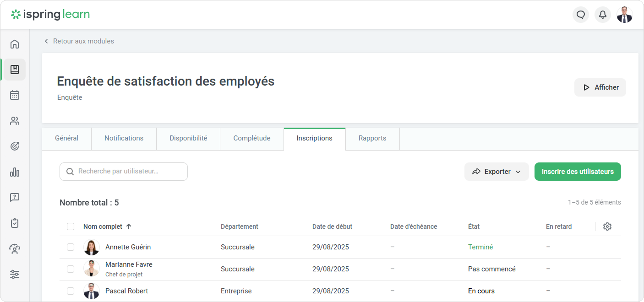
Task: Select all rows with header checkbox
Action: click(x=71, y=226)
